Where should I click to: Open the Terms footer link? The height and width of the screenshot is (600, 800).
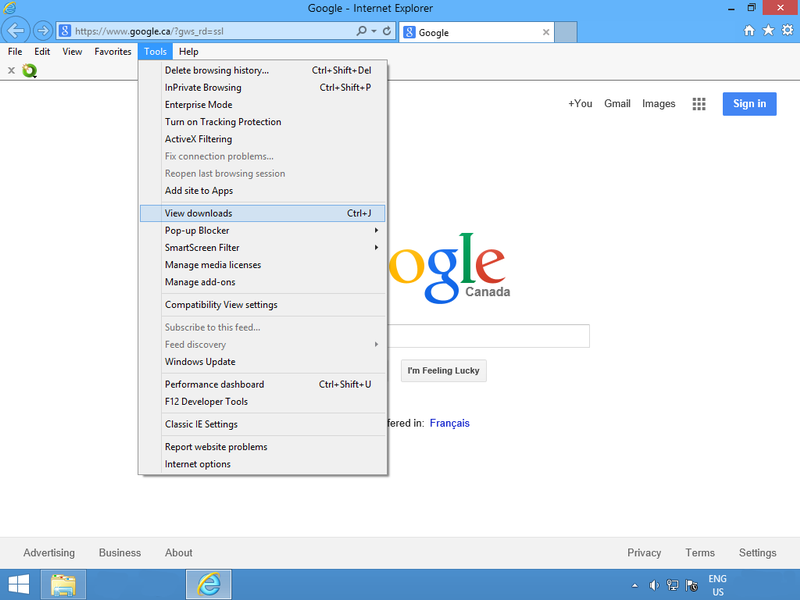tap(700, 553)
